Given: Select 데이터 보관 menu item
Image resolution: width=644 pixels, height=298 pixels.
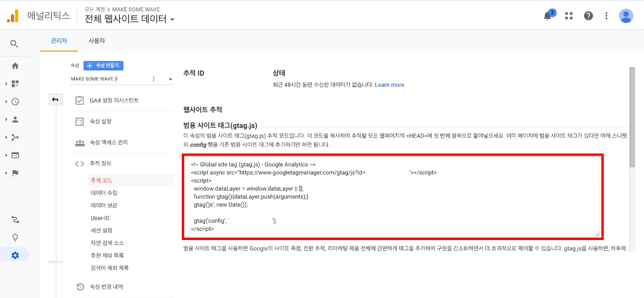Looking at the screenshot, I should (x=104, y=205).
